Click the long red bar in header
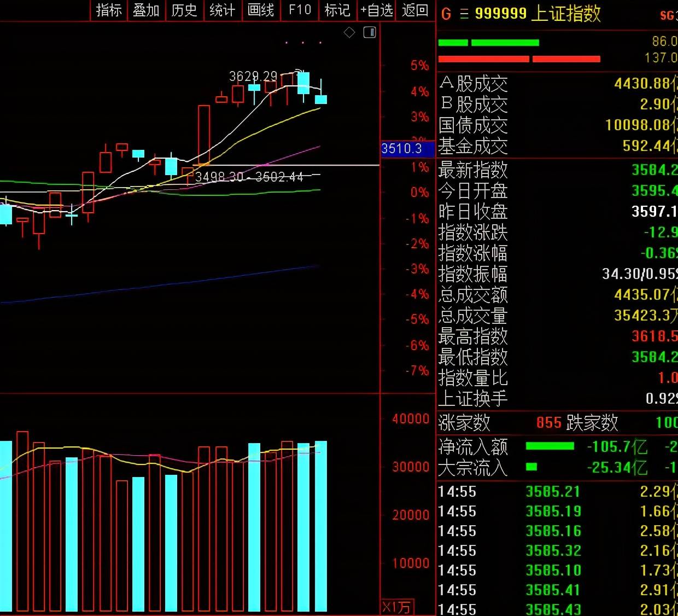Image resolution: width=678 pixels, height=616 pixels. [483, 59]
